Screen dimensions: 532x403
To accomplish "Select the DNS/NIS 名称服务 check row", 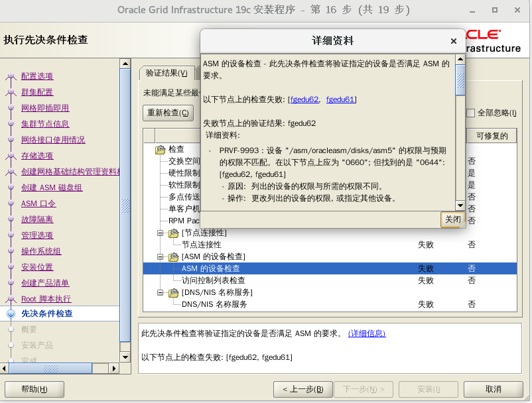I will pos(330,304).
